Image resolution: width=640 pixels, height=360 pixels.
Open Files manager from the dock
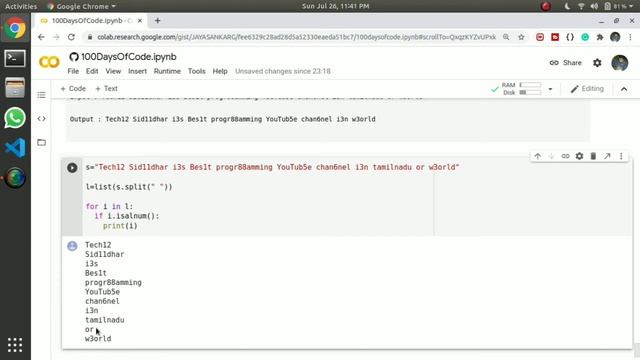pos(15,88)
